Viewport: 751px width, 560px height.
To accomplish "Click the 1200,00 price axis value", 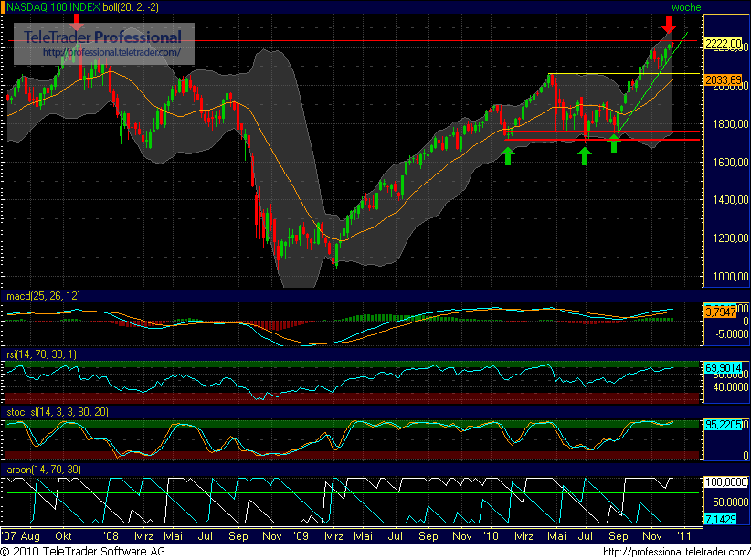I will pos(730,238).
